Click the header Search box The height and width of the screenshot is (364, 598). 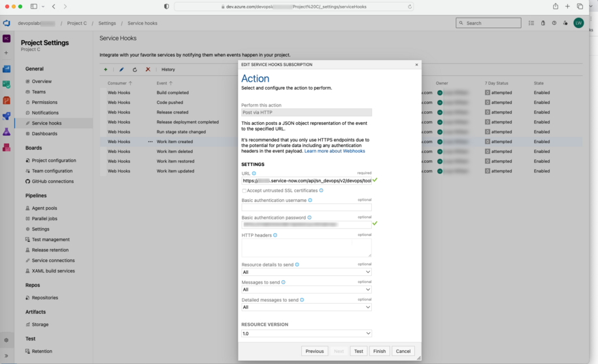pyautogui.click(x=489, y=24)
